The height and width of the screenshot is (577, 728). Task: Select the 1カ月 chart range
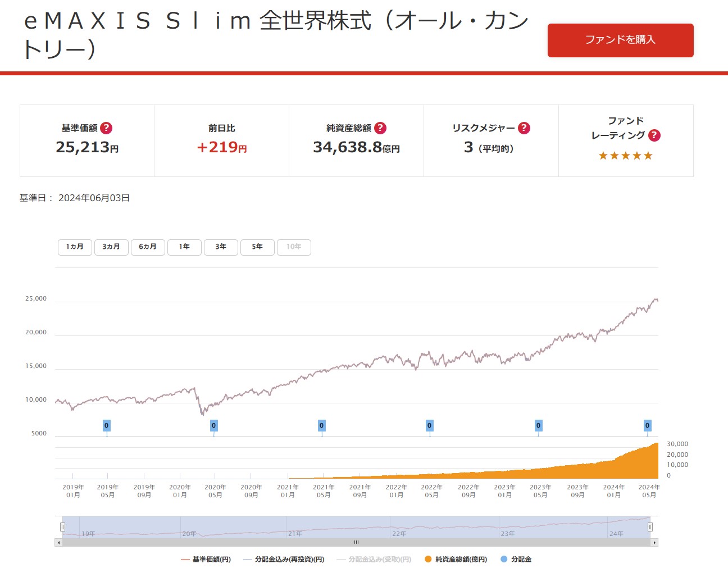[75, 247]
